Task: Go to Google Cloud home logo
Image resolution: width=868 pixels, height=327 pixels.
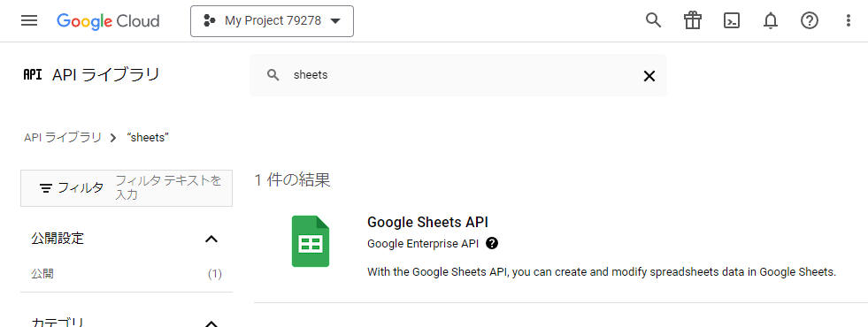Action: [108, 21]
